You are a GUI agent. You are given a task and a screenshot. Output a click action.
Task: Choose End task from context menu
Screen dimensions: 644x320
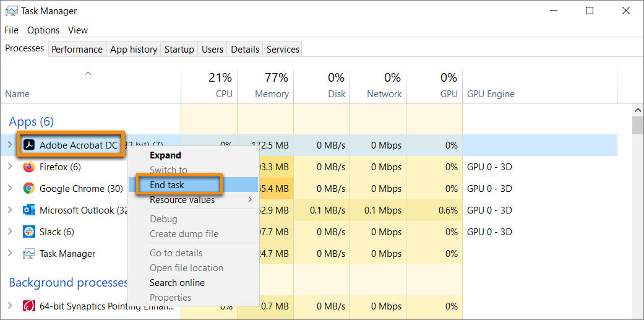pos(167,184)
